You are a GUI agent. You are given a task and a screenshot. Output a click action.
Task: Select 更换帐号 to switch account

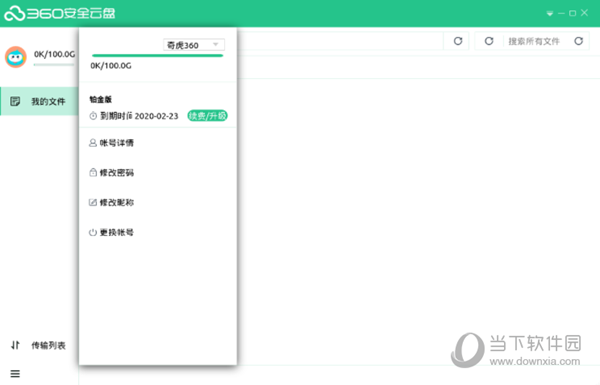[111, 232]
